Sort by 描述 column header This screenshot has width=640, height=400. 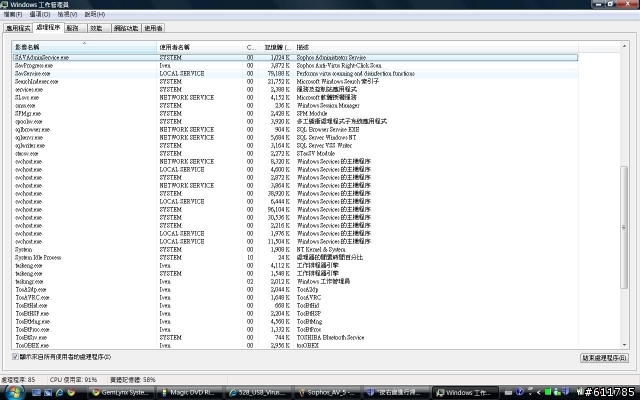click(436, 47)
